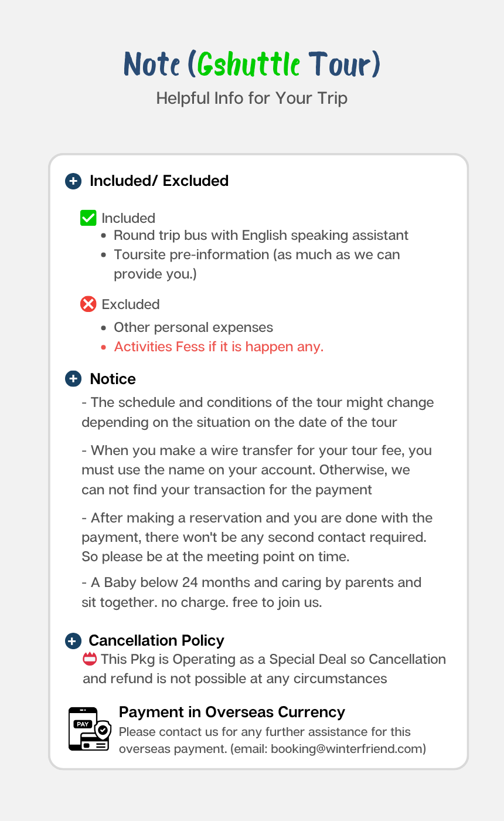Click the red calendar icon in Cancellation Policy
The height and width of the screenshot is (821, 504).
(90, 659)
